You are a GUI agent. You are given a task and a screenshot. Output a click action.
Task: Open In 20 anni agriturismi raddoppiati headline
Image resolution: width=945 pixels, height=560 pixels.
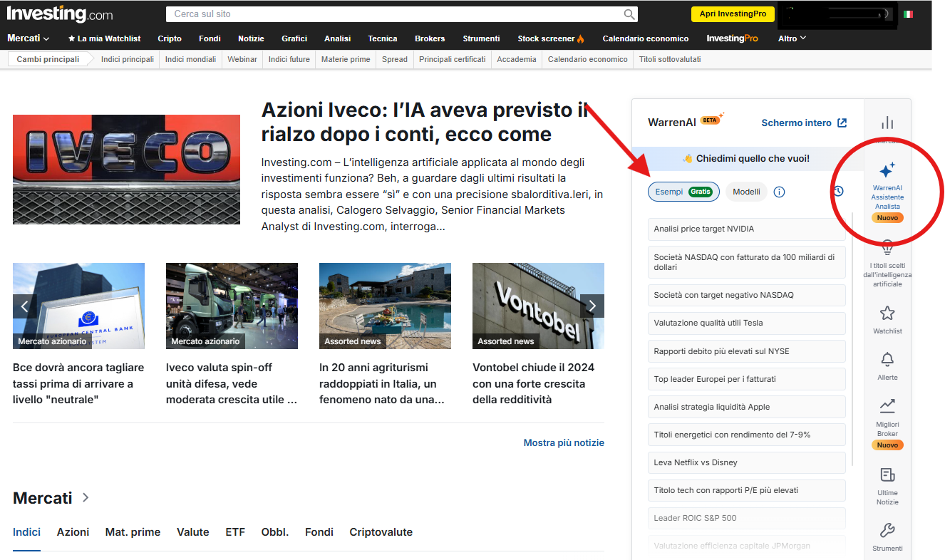[383, 383]
